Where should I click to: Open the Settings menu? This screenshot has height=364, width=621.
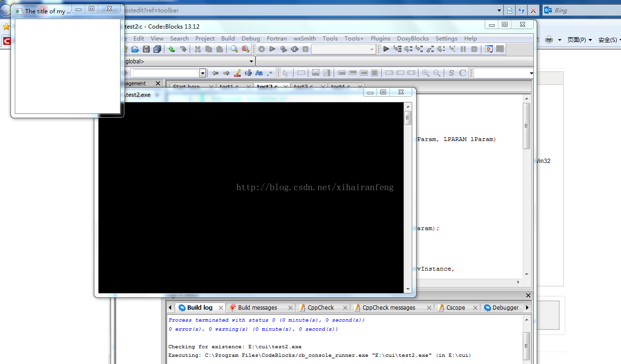[x=446, y=39]
